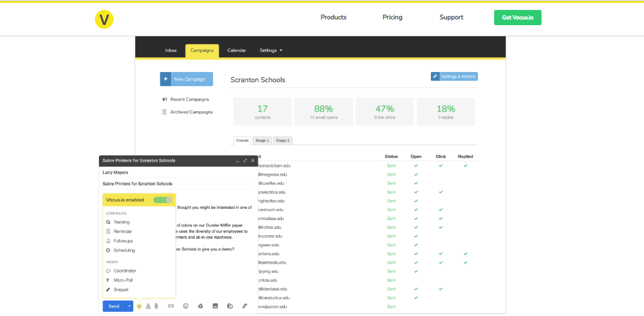This screenshot has width=644, height=316.
Task: Configure Scheduling in the Vocus menu
Action: [124, 250]
